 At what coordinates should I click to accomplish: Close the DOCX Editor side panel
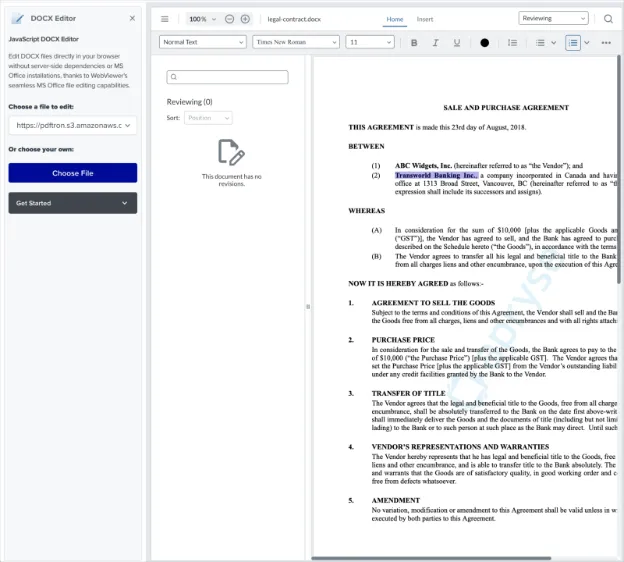[x=132, y=18]
